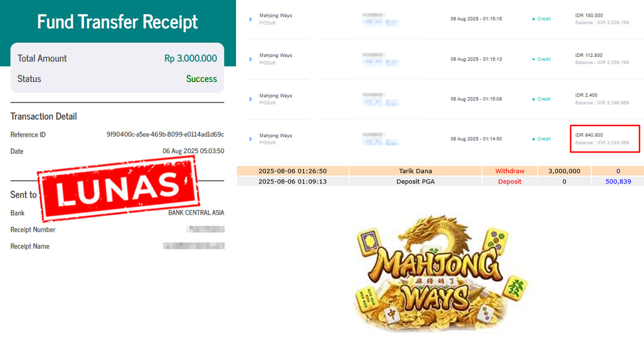
Task: Click the Credit label for IDR 2,400
Action: (x=544, y=99)
